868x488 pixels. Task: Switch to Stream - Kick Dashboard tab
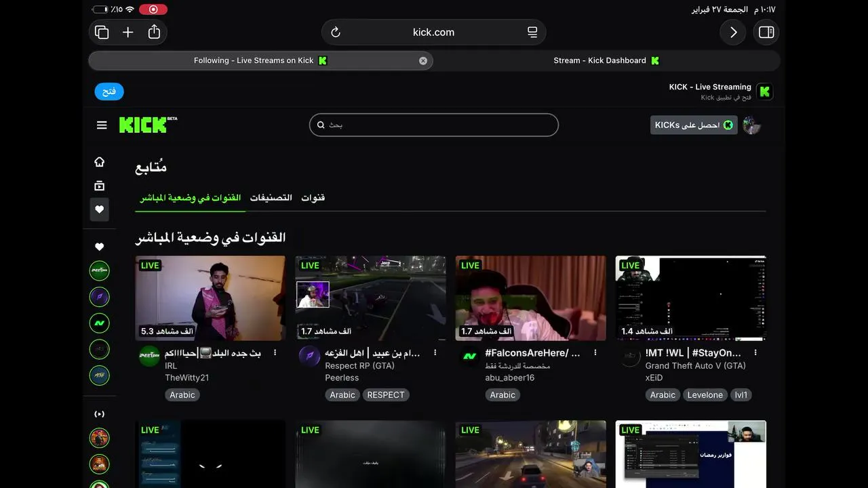coord(607,60)
